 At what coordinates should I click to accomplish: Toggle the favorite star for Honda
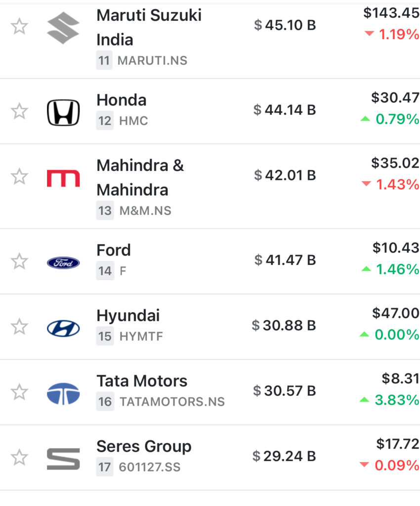[x=19, y=111]
